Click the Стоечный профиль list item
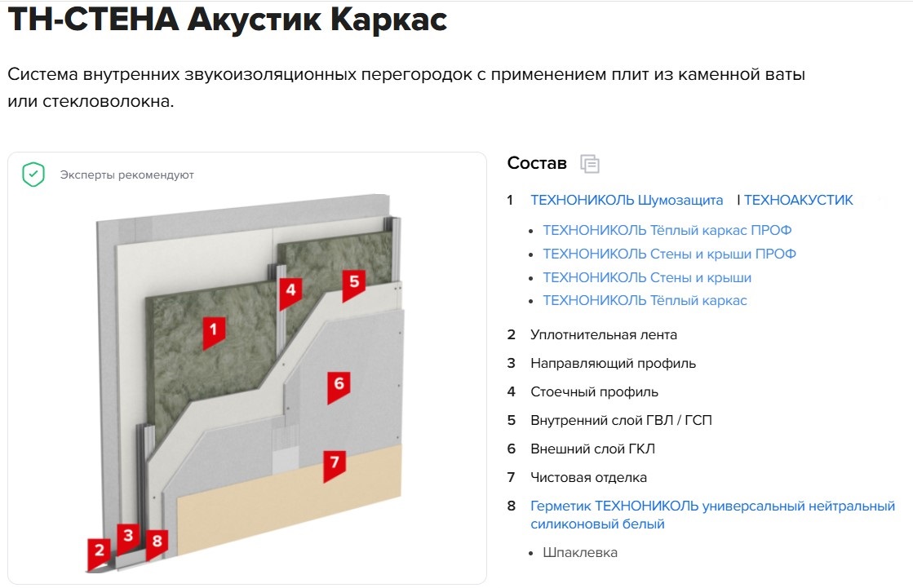 pos(593,391)
